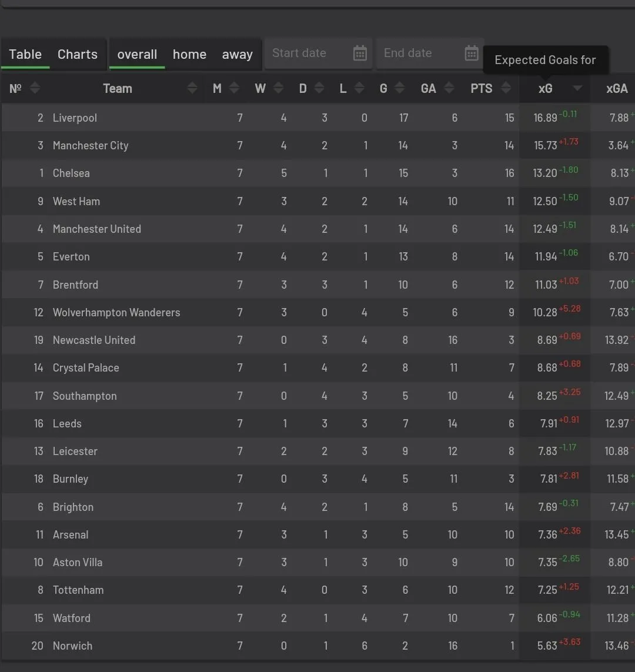The width and height of the screenshot is (635, 672).
Task: Sort by GA column arrows
Action: pos(449,89)
